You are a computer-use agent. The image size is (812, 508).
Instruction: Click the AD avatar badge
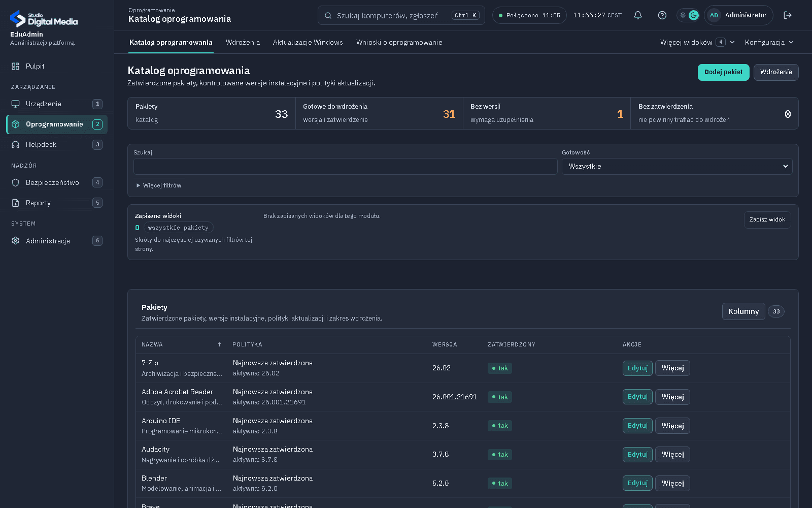714,15
